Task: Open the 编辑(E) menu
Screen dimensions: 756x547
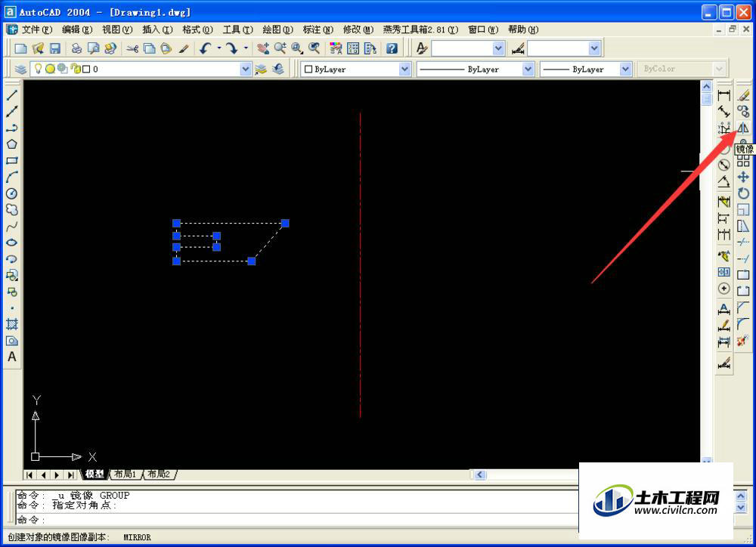Action: [x=77, y=29]
